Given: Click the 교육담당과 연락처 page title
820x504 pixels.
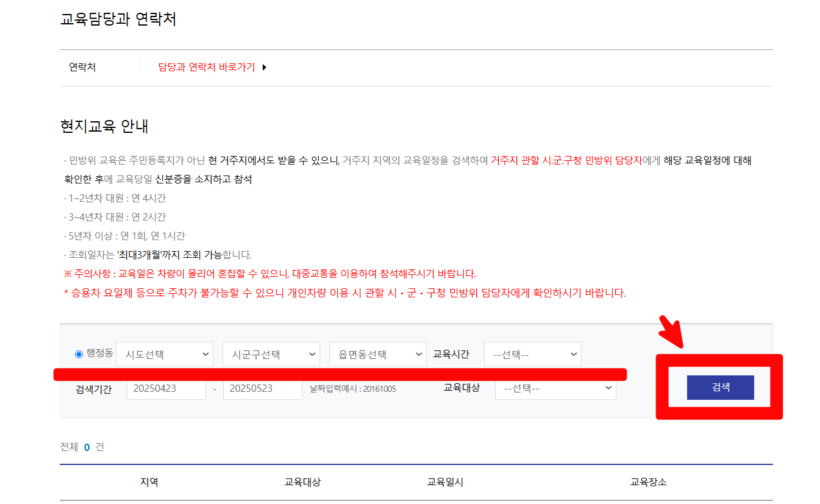Looking at the screenshot, I should (118, 18).
